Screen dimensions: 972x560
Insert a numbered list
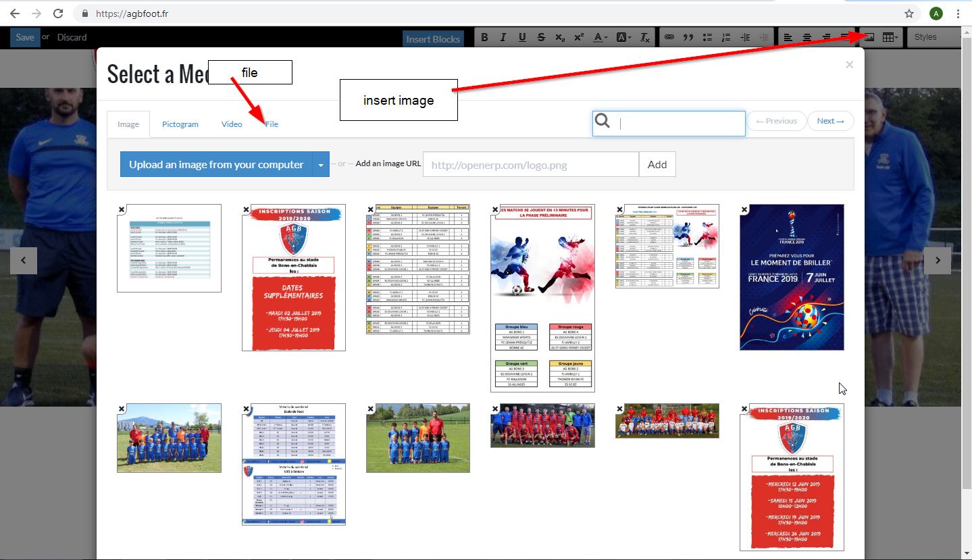(x=726, y=38)
